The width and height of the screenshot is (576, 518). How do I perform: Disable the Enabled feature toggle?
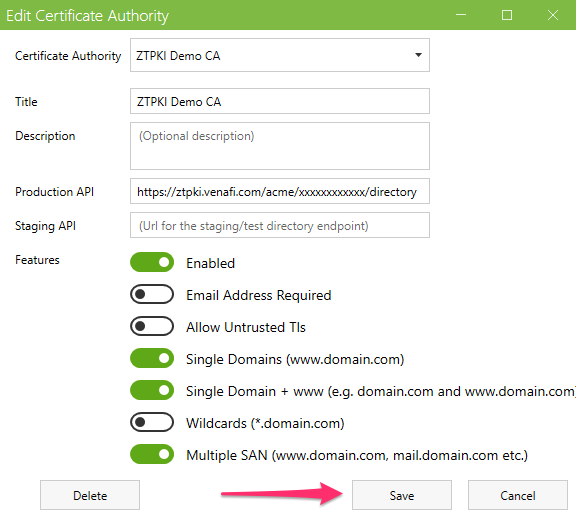pos(152,262)
